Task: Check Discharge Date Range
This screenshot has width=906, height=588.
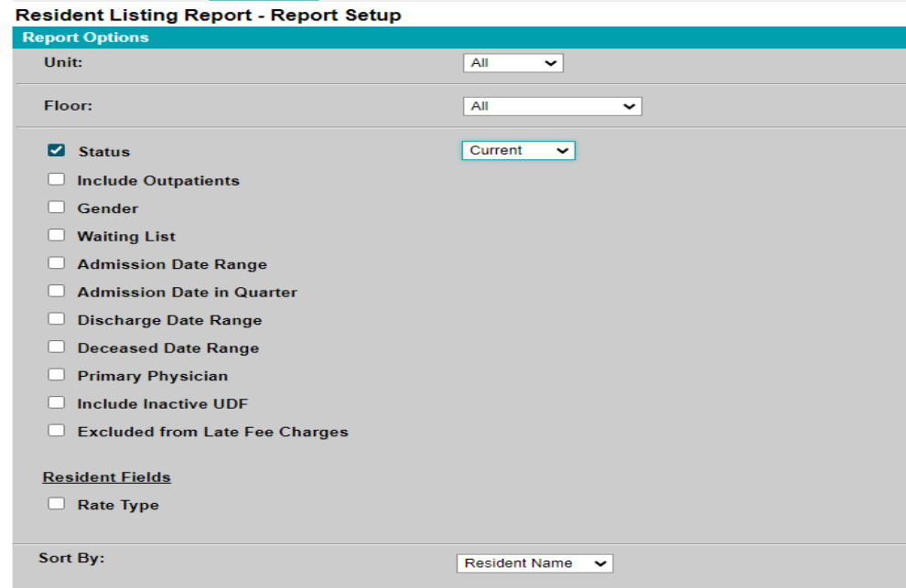Action: point(57,319)
